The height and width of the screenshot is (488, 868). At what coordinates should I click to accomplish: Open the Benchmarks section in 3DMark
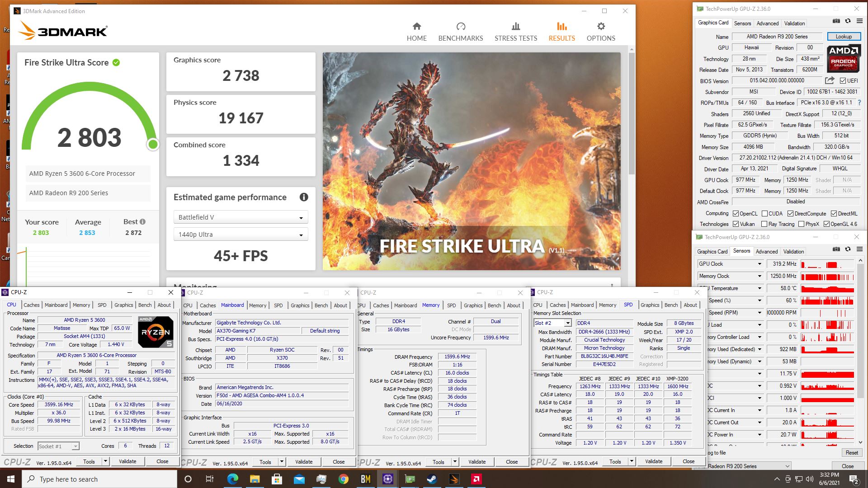460,32
